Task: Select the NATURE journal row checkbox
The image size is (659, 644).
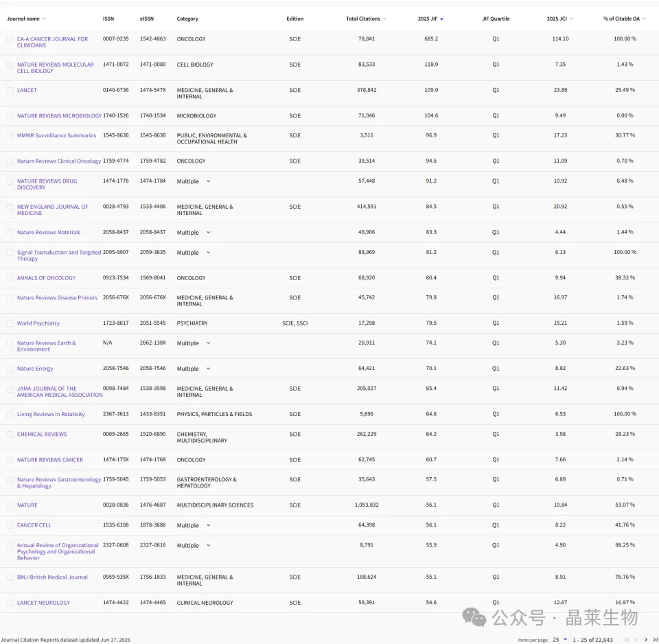Action: point(10,505)
